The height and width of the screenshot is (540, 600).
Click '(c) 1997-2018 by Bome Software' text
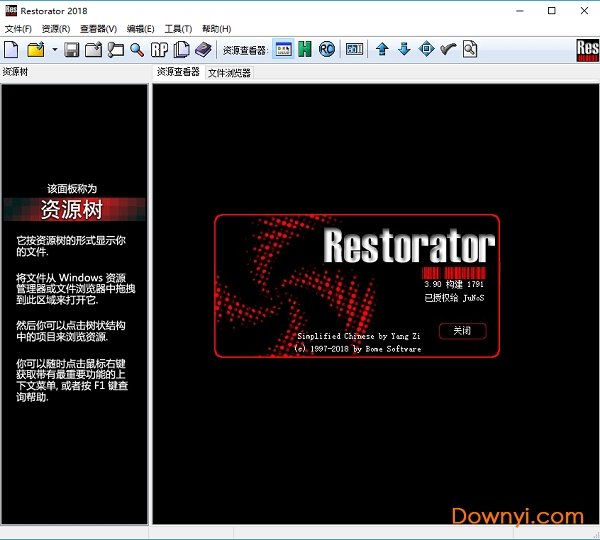358,349
